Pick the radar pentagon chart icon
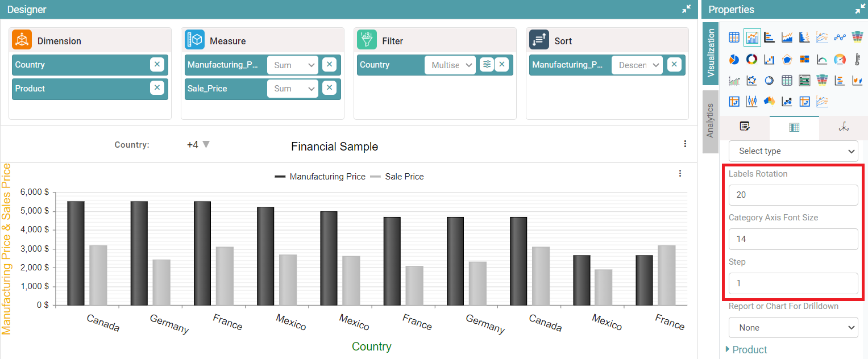The width and height of the screenshot is (868, 359). click(787, 59)
